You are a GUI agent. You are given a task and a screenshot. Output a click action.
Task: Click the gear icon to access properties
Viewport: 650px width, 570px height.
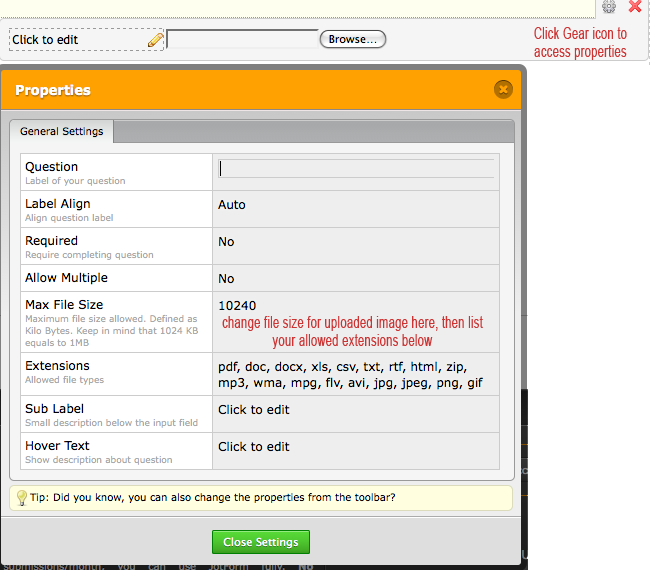[609, 7]
